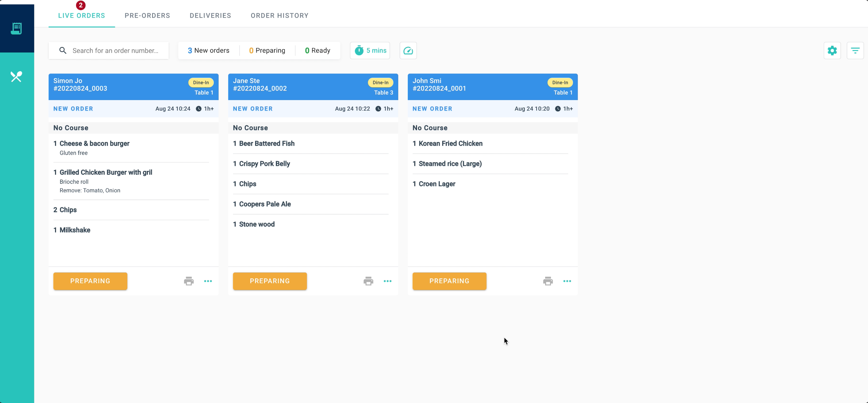Open the Deliveries tab
The width and height of the screenshot is (868, 403).
click(210, 15)
